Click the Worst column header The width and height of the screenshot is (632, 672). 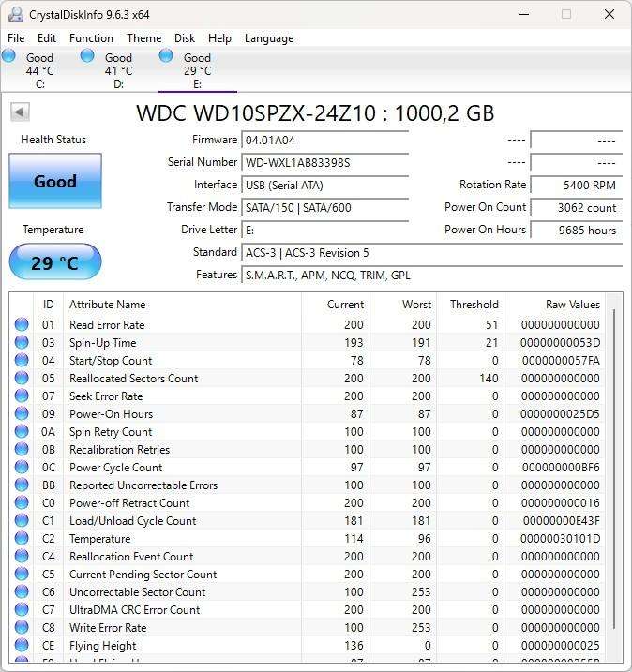click(x=402, y=305)
